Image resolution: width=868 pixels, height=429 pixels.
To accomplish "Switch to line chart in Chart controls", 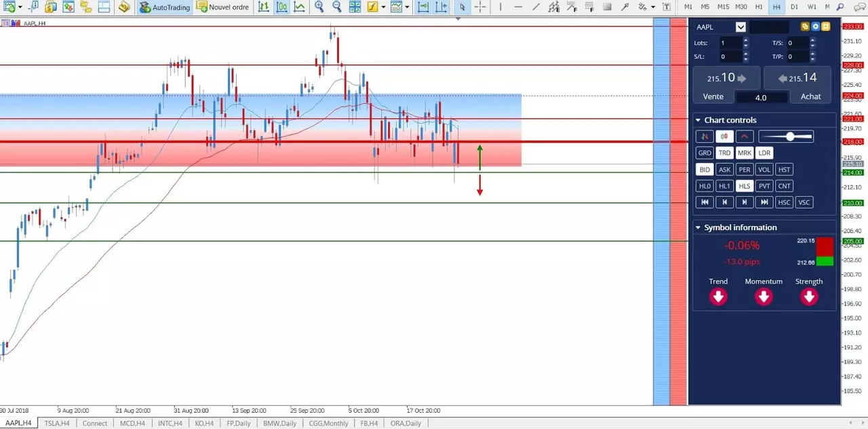I will tap(745, 136).
